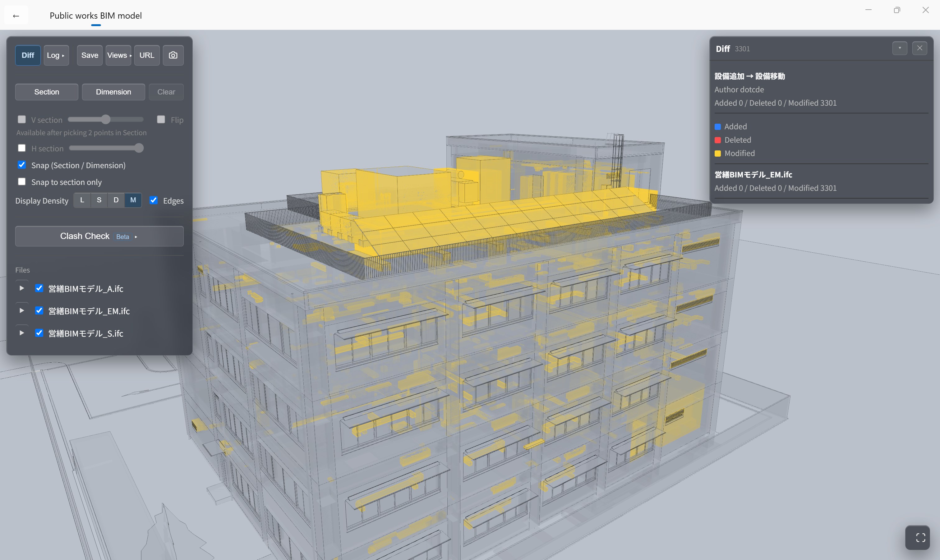Image resolution: width=940 pixels, height=560 pixels.
Task: Uncheck the Edges checkbox
Action: (154, 200)
